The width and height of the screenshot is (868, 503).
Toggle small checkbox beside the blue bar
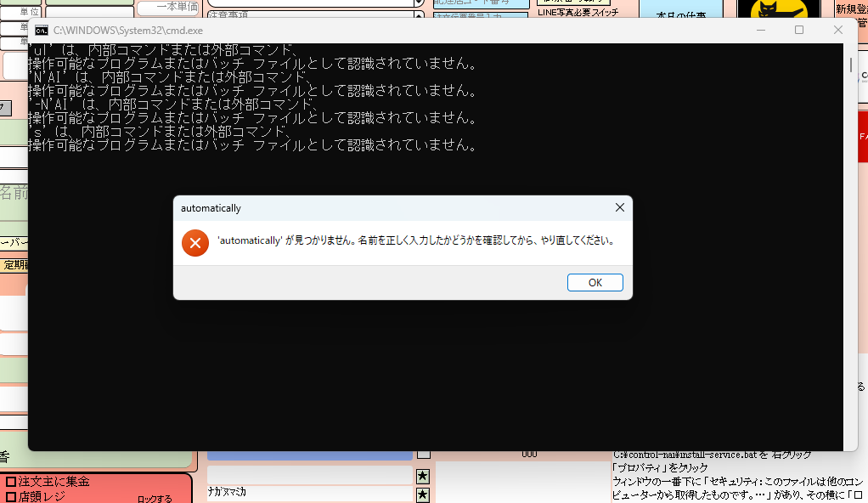point(424,455)
